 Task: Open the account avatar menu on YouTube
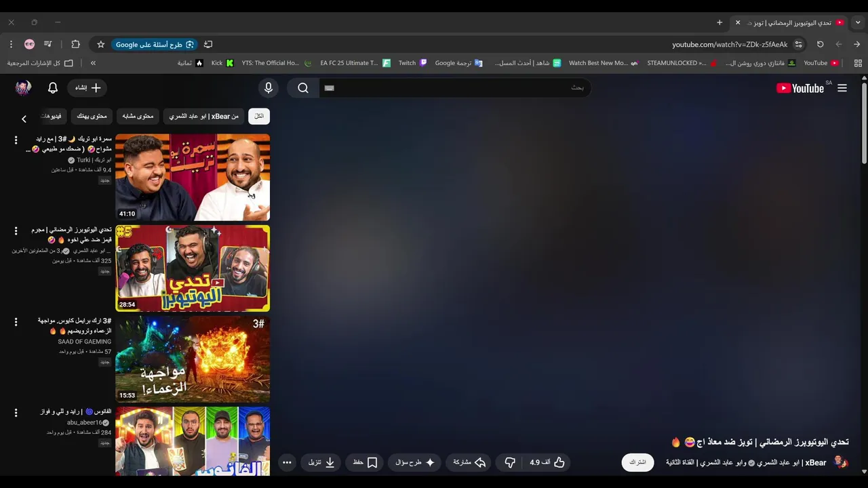[x=23, y=88]
